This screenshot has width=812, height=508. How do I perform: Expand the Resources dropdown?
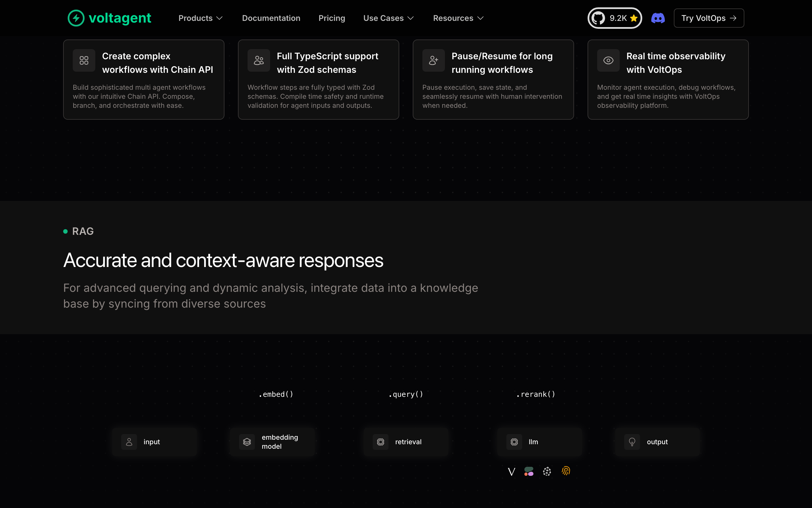click(x=458, y=18)
